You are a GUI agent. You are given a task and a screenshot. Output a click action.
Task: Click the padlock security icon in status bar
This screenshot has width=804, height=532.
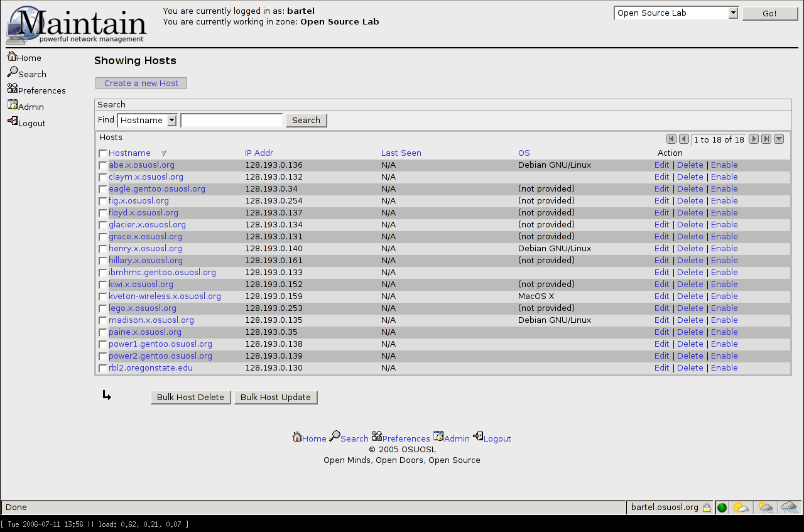point(707,508)
